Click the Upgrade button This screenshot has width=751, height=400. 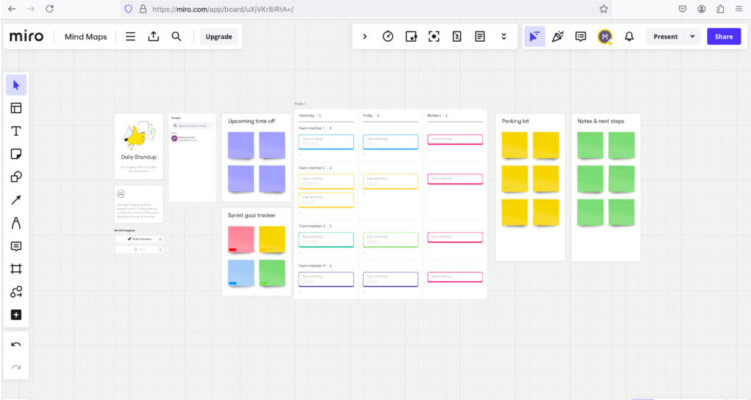click(x=219, y=36)
